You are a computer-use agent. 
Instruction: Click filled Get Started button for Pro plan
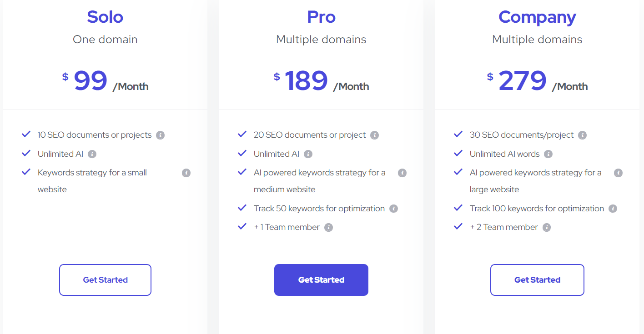tap(321, 280)
